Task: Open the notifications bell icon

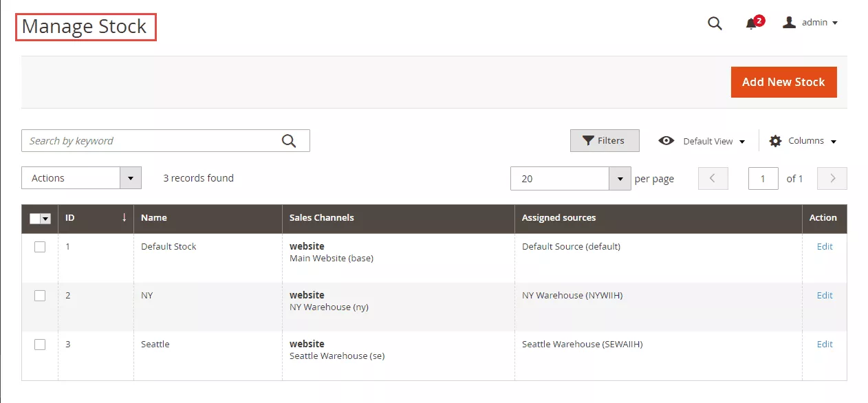Action: tap(751, 24)
